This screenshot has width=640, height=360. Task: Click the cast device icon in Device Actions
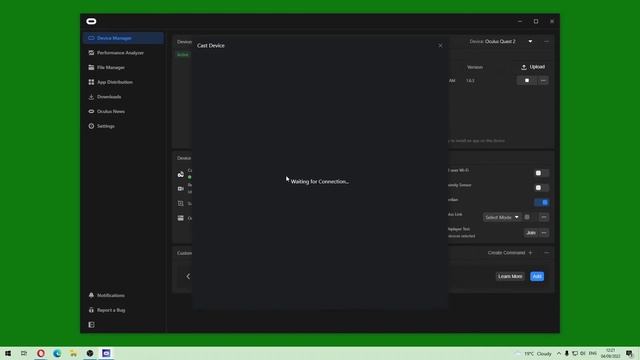click(180, 174)
